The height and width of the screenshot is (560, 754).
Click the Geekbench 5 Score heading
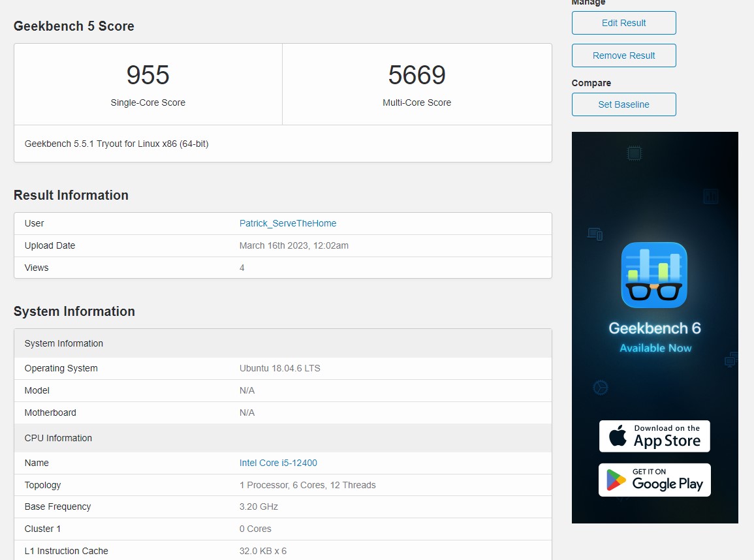click(74, 27)
